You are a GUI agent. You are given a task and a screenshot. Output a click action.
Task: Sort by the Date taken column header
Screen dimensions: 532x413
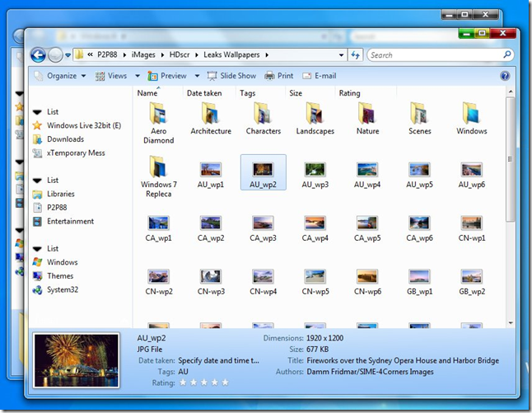(x=204, y=93)
